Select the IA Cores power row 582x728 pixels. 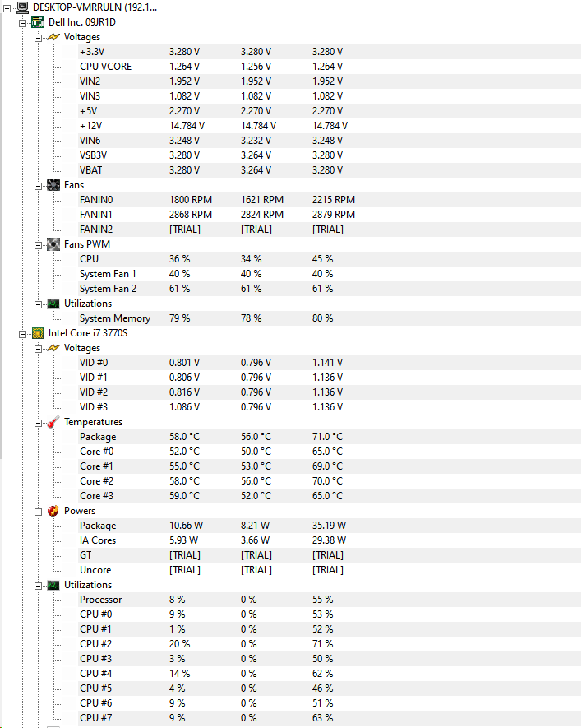click(x=98, y=540)
